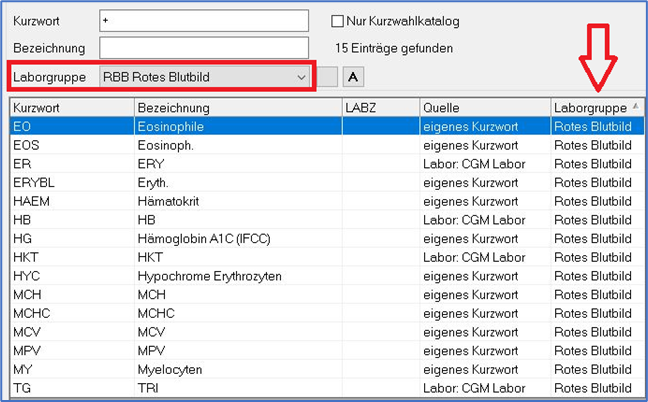This screenshot has height=402, width=648.
Task: Select the MCHC row
Action: (x=327, y=313)
